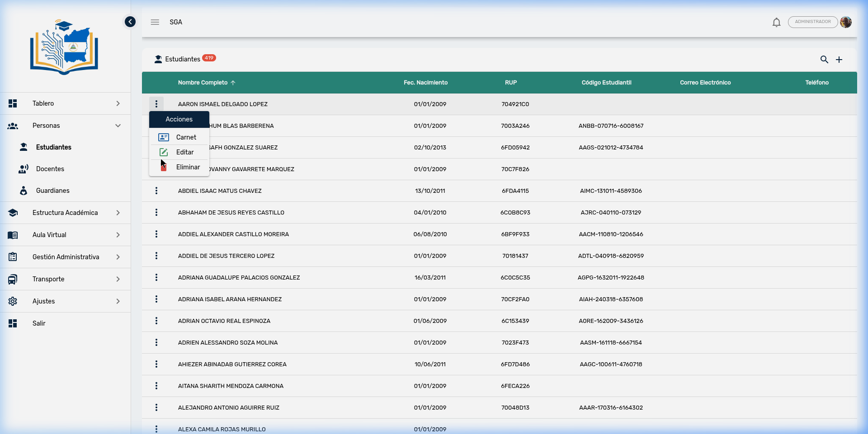Open actions menu for ADRIANA ISABEL ARANA HERNANDEZ
This screenshot has width=868, height=434.
(x=156, y=299)
